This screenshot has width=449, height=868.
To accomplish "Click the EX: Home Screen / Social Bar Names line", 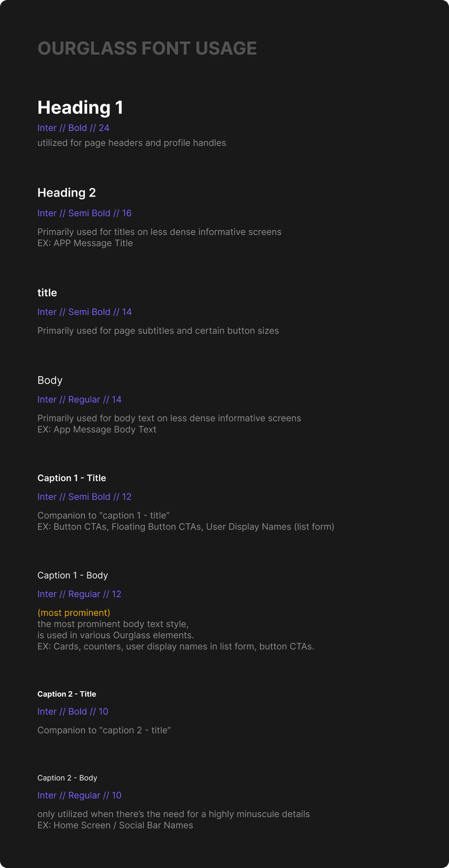I will (115, 825).
